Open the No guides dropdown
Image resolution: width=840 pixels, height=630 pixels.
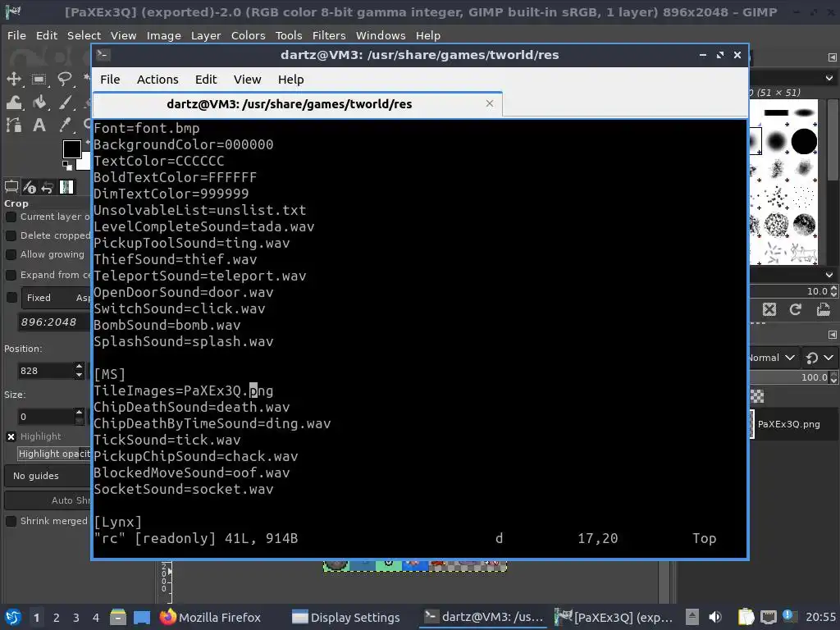(x=48, y=476)
